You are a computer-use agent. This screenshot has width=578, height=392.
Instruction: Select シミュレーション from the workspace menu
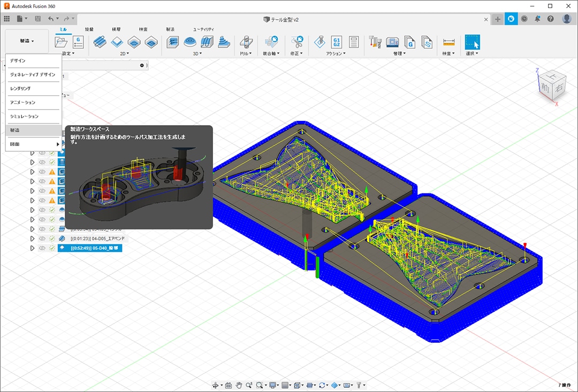(24, 117)
